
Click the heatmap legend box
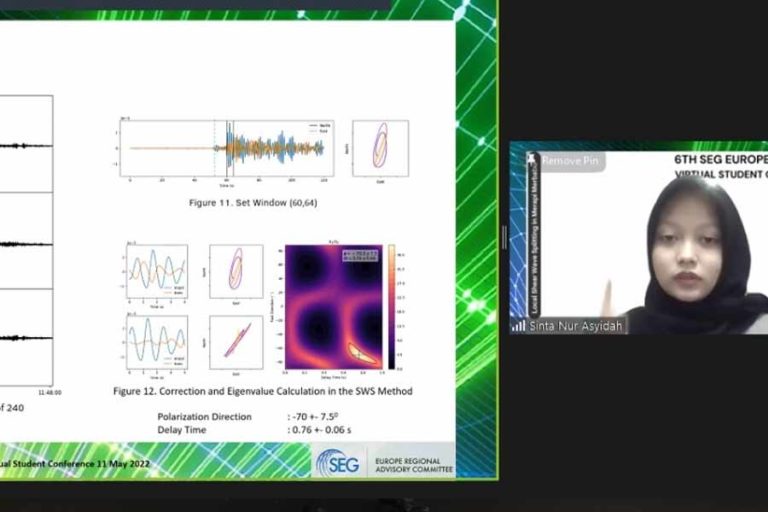click(x=360, y=256)
